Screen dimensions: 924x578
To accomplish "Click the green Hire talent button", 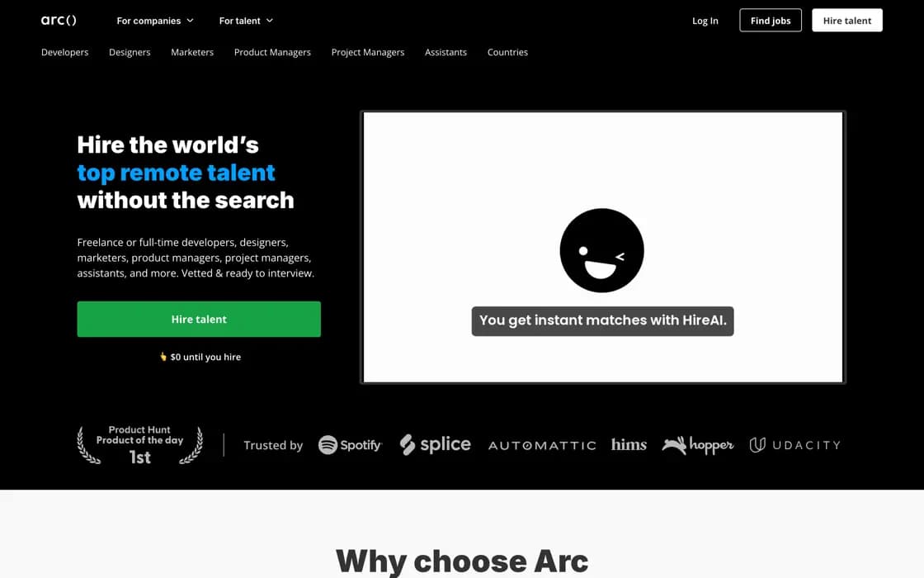I will pyautogui.click(x=199, y=319).
